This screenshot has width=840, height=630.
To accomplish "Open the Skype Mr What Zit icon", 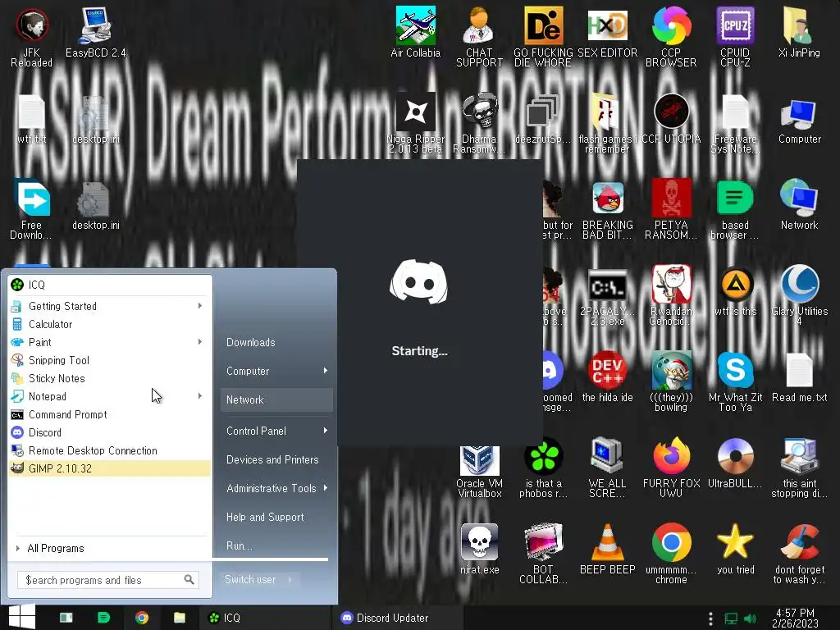I will (x=735, y=381).
